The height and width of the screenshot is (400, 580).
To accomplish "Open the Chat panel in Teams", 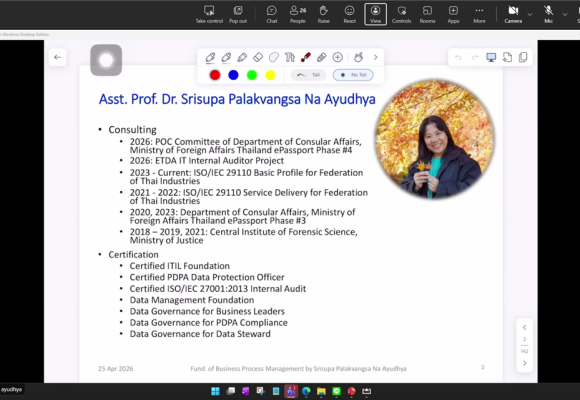I will [x=272, y=14].
